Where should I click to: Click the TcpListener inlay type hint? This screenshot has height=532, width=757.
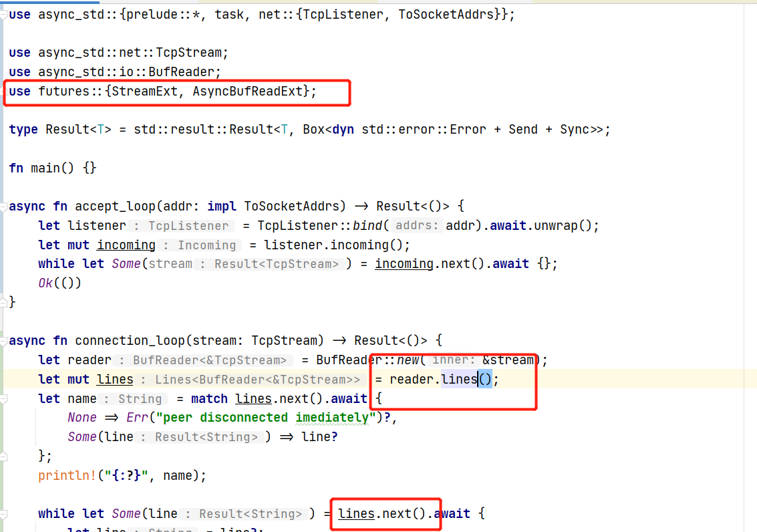[189, 225]
